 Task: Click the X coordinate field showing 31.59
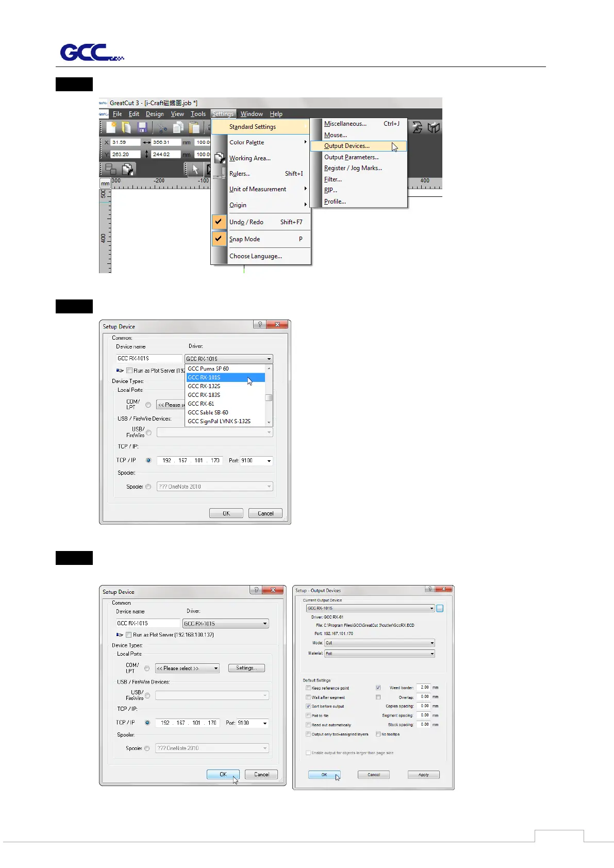point(125,142)
